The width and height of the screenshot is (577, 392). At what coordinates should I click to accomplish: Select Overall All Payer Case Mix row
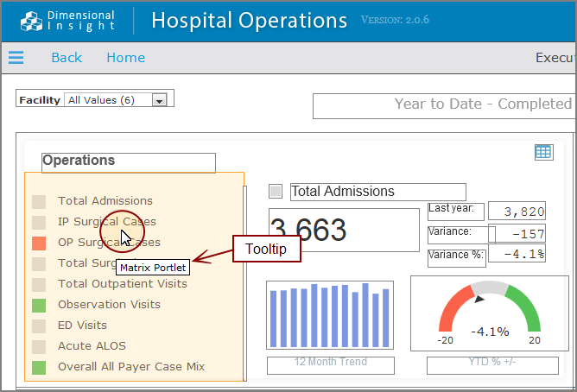pyautogui.click(x=131, y=367)
